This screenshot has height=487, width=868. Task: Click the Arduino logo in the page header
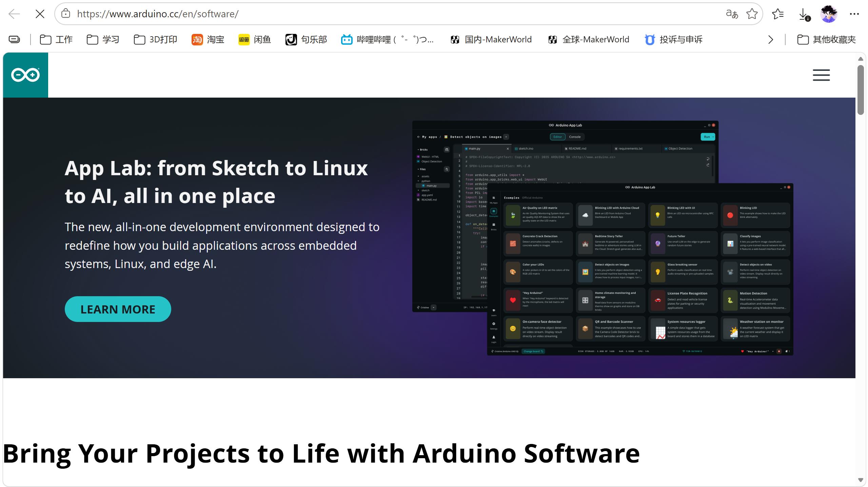(x=25, y=75)
